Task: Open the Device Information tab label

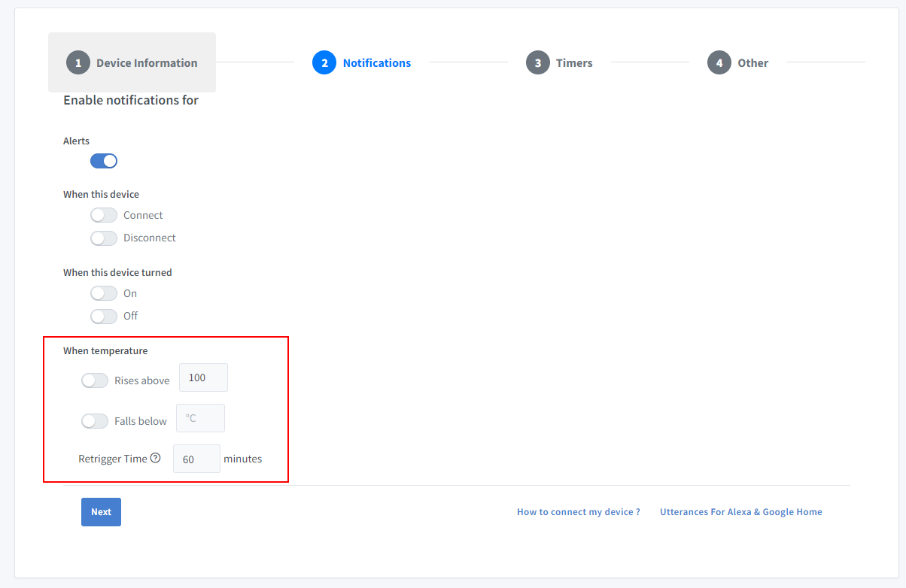Action: coord(147,63)
